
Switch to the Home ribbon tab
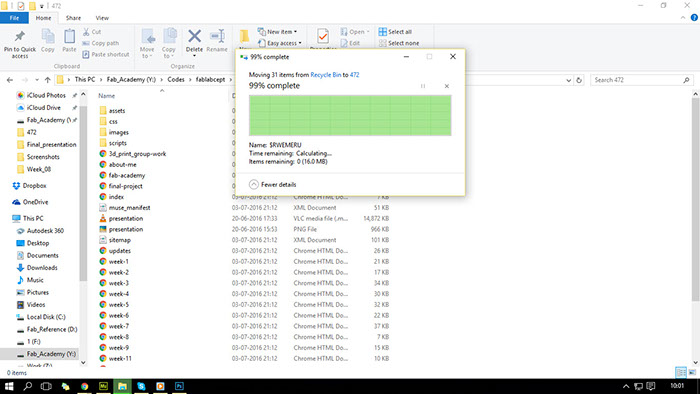(43, 18)
